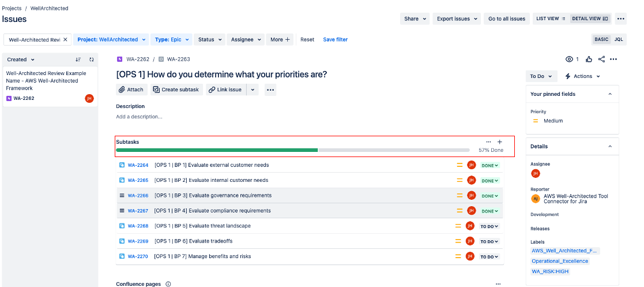This screenshot has width=644, height=287.
Task: Open the Share dropdown
Action: click(x=415, y=18)
